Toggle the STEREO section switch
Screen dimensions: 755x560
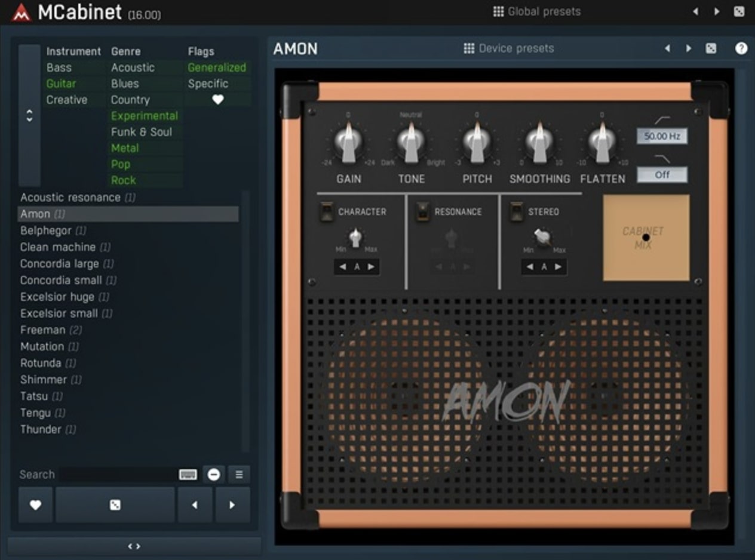coord(517,212)
